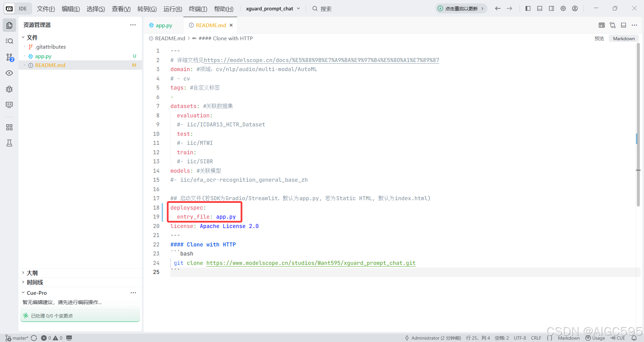Switch to the app.py editor tab
This screenshot has height=342, width=644.
coord(164,25)
